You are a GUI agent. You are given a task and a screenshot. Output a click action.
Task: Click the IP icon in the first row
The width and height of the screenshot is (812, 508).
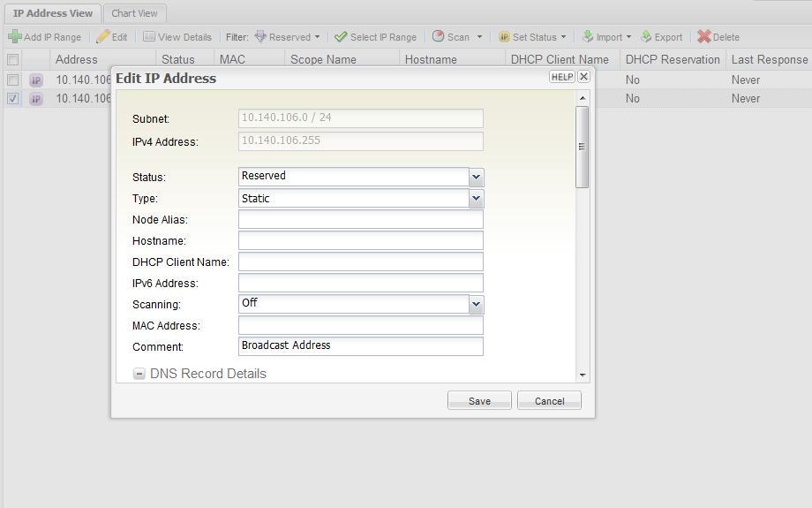pos(35,80)
